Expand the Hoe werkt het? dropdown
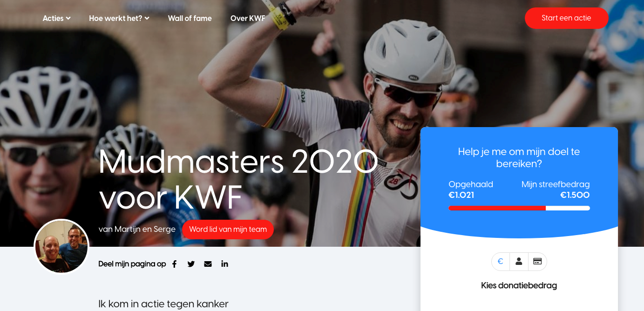The height and width of the screenshot is (311, 644). tap(119, 18)
